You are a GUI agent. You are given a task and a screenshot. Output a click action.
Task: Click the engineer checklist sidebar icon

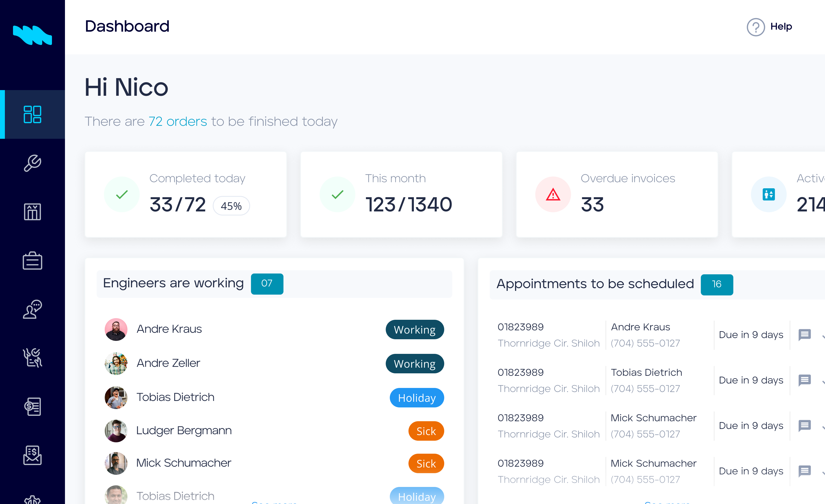point(32,357)
